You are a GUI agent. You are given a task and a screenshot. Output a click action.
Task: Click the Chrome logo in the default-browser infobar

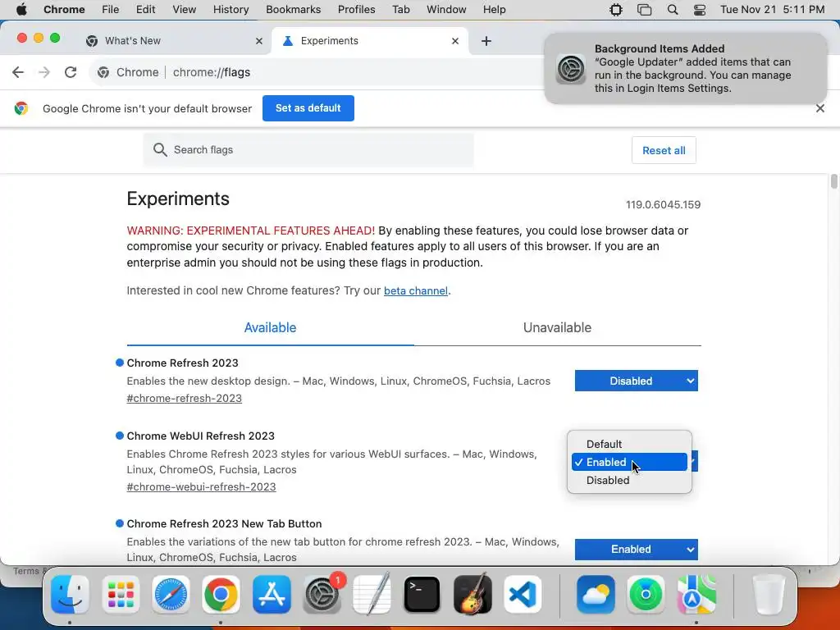[21, 108]
